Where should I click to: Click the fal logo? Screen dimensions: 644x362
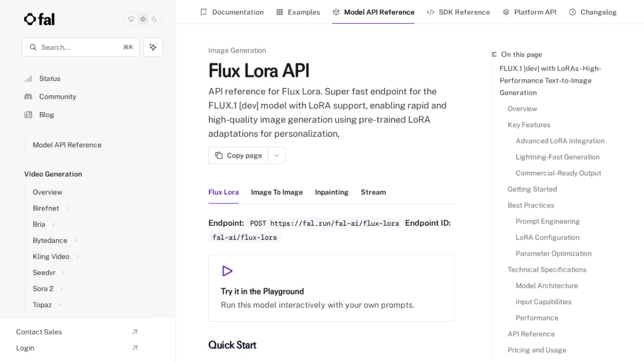pos(39,19)
